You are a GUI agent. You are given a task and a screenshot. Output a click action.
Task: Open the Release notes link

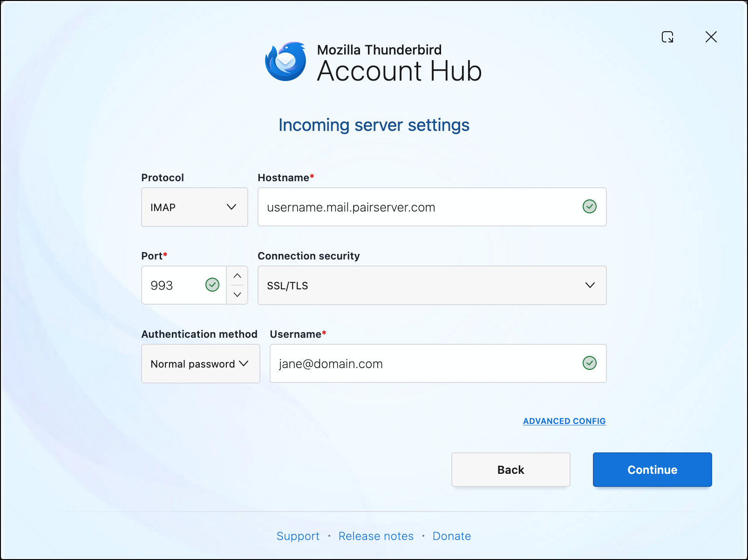click(x=376, y=536)
